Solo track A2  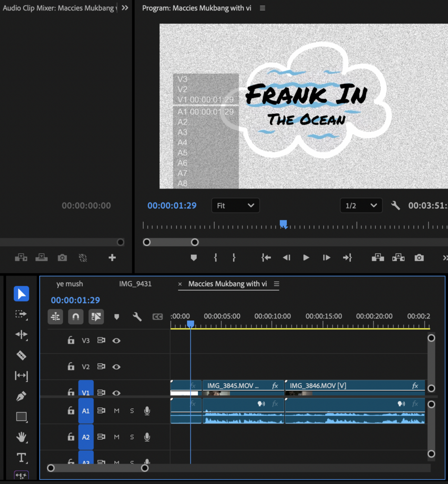point(132,437)
